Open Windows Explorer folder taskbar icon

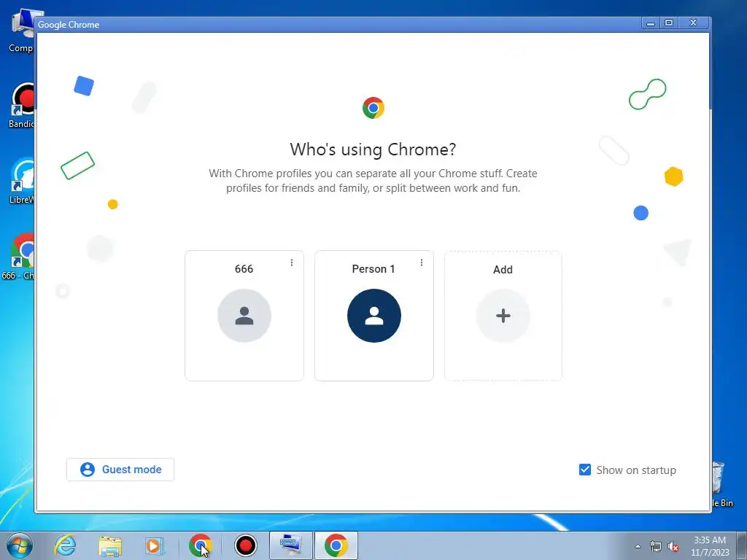110,545
